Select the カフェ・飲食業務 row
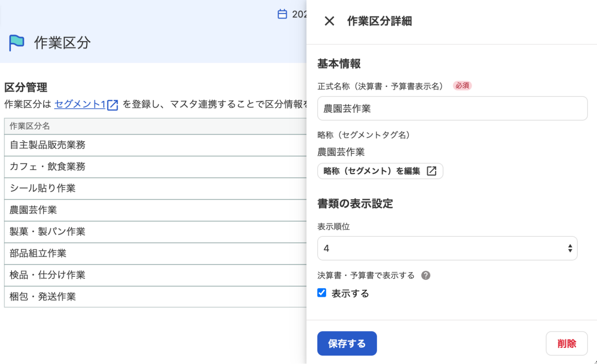Screen dimensions: 597x364 (155, 167)
